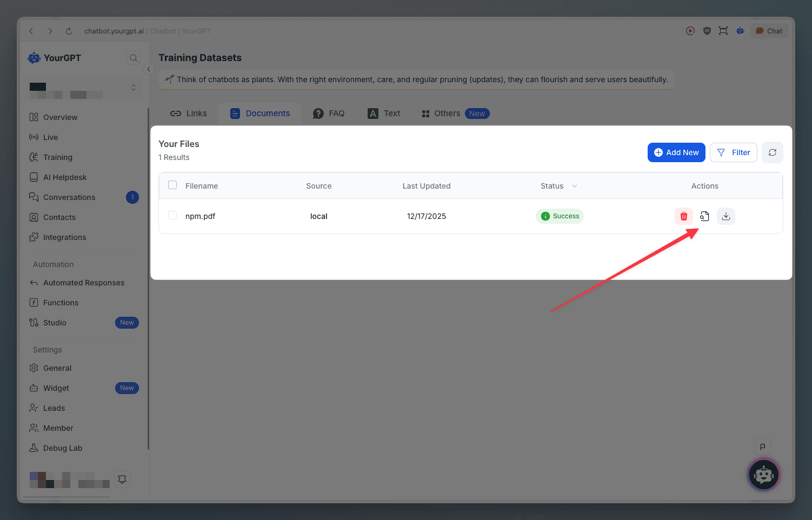Viewport: 812px width, 520px height.
Task: Check the npm.pdf row checkbox
Action: 172,215
